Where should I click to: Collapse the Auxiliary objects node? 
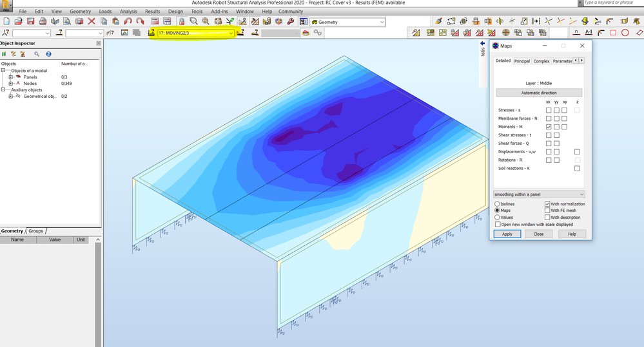tap(3, 89)
